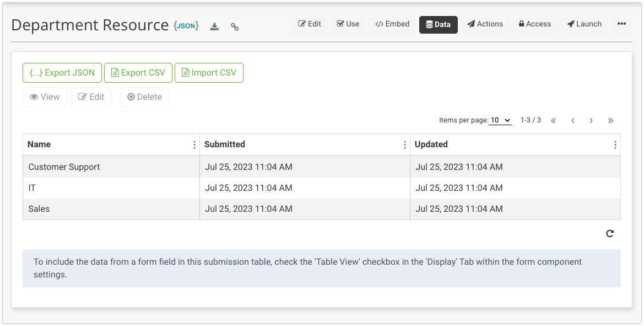The image size is (644, 326).
Task: Click the link icon beside title
Action: (x=235, y=26)
